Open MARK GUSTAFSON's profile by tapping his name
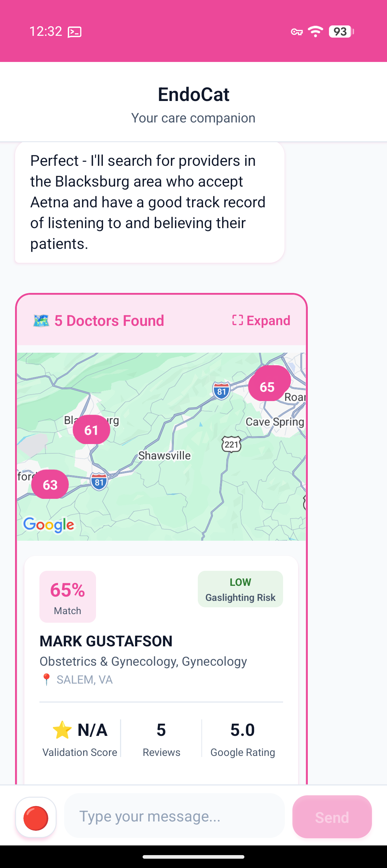The image size is (387, 868). [106, 641]
